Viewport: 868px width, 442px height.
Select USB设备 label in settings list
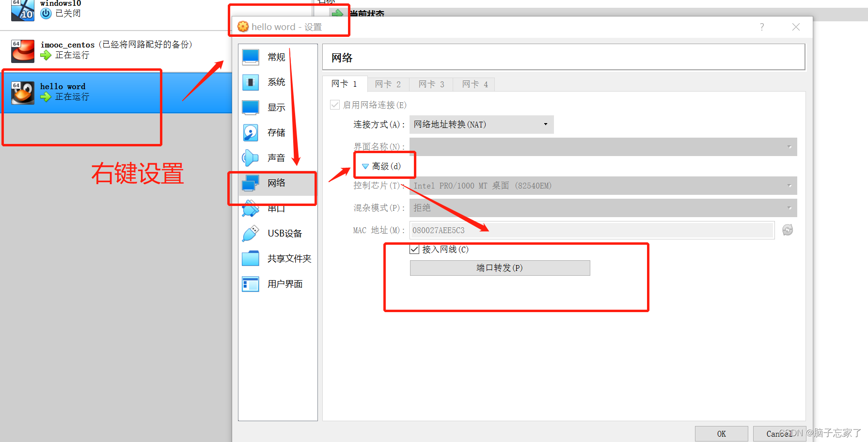click(285, 234)
